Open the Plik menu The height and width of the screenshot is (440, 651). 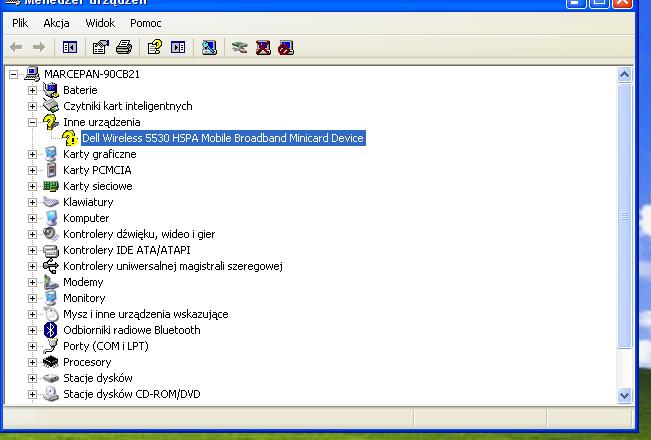(20, 23)
